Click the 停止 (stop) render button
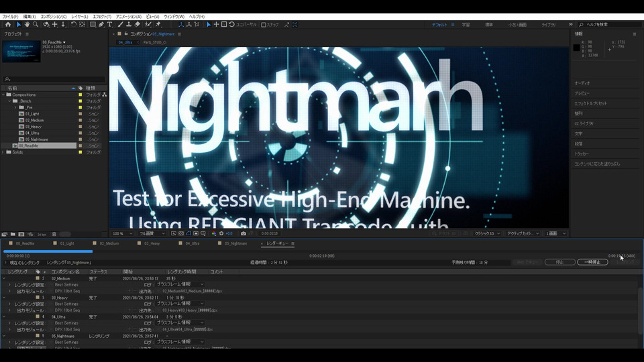The image size is (644, 362). point(559,262)
